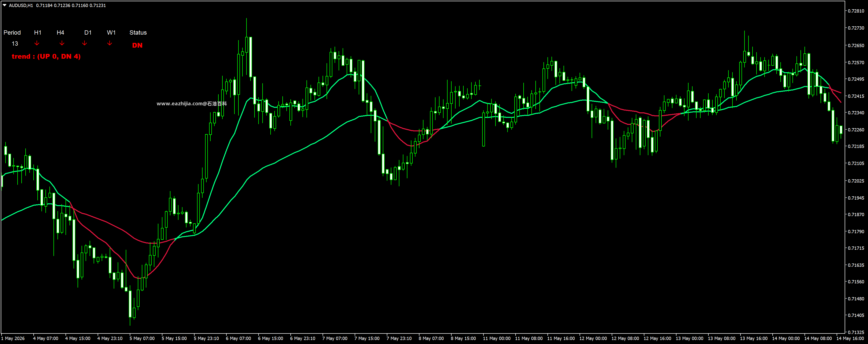Click price level 0.72185 on price axis
Viewport: 868px width, 344px height.
[856, 146]
